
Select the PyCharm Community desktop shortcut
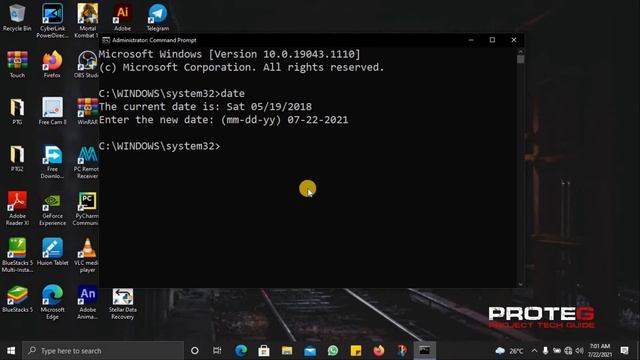86,208
